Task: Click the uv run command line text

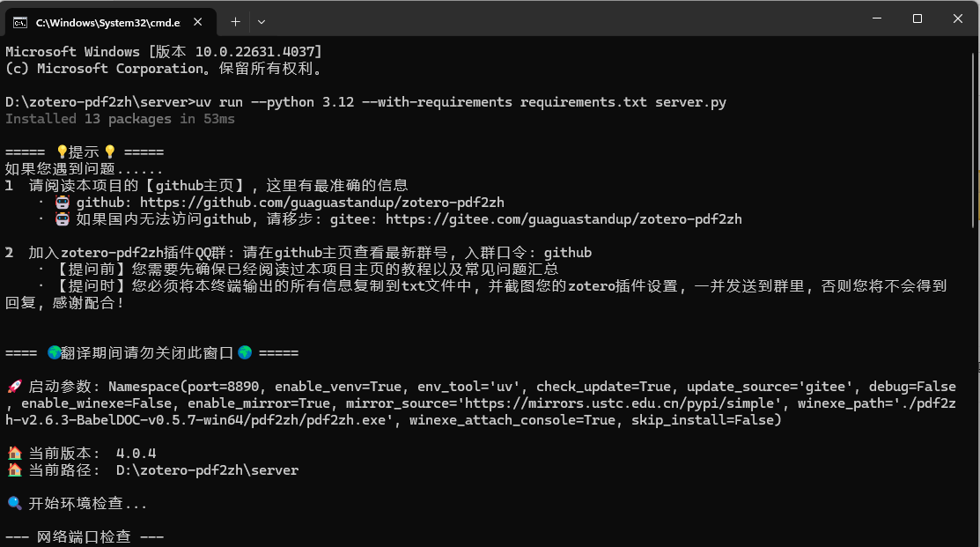Action: tap(461, 102)
